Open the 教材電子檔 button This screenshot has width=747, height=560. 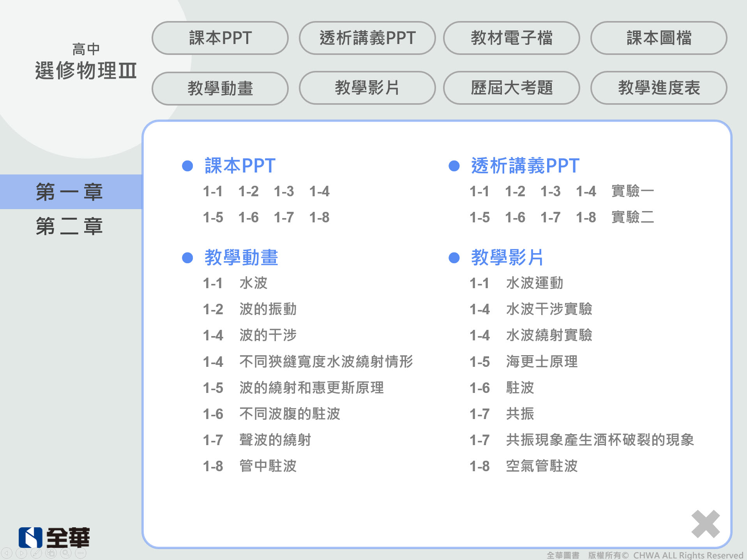[x=512, y=38]
